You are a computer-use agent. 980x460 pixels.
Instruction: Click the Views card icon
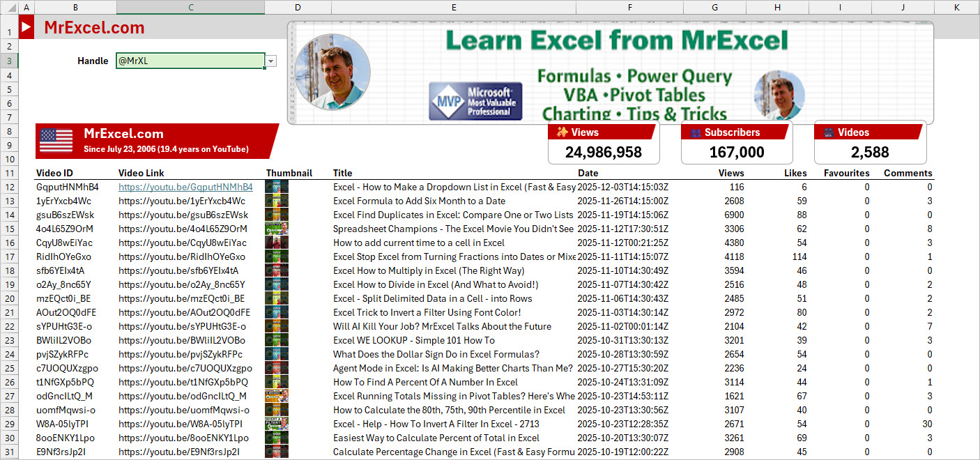562,132
